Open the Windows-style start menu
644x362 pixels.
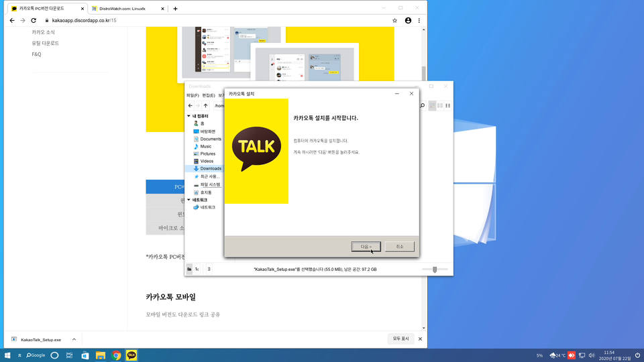tap(7, 355)
